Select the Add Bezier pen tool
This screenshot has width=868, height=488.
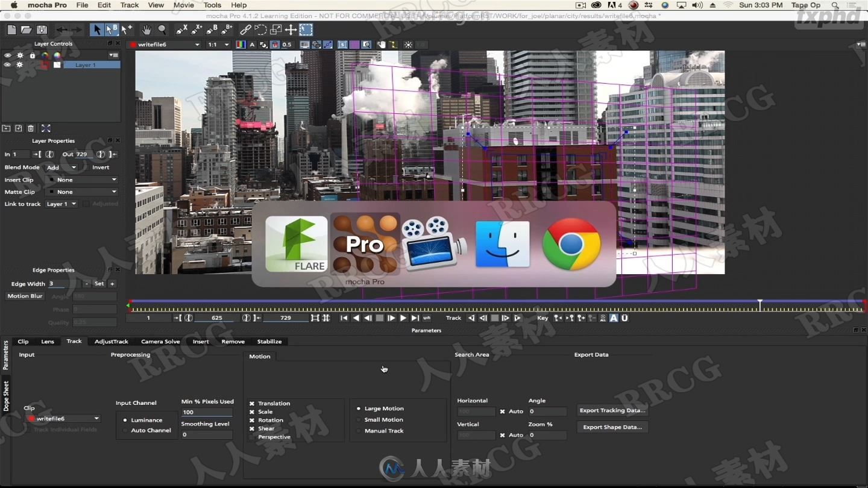[x=227, y=30]
